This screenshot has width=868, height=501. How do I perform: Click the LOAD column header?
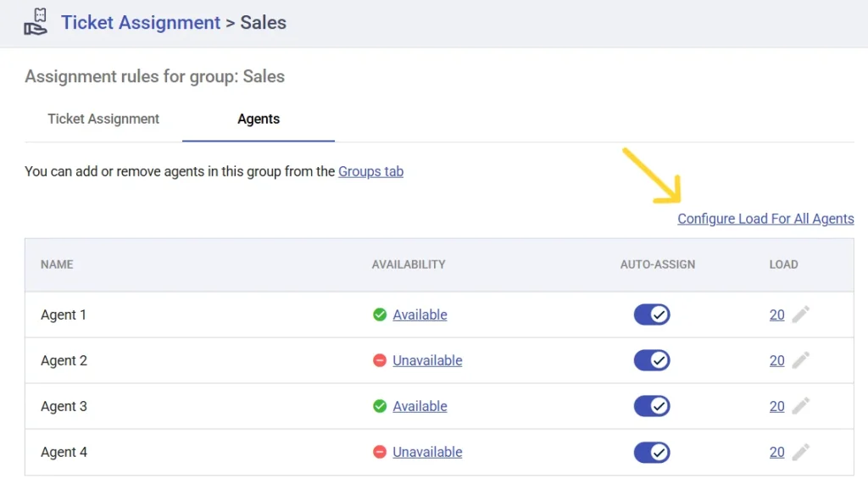pyautogui.click(x=783, y=264)
